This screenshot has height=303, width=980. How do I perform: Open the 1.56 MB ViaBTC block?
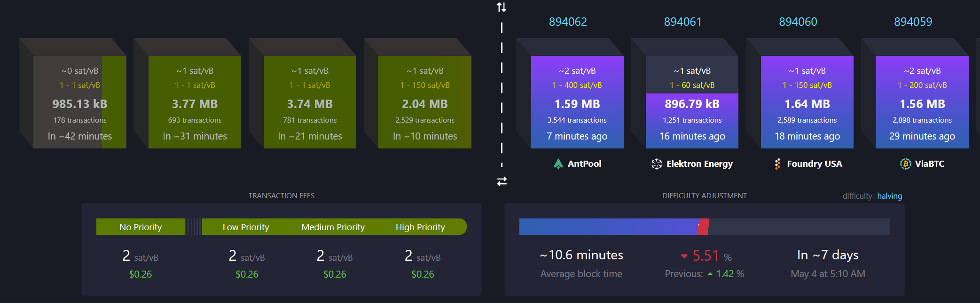point(922,102)
